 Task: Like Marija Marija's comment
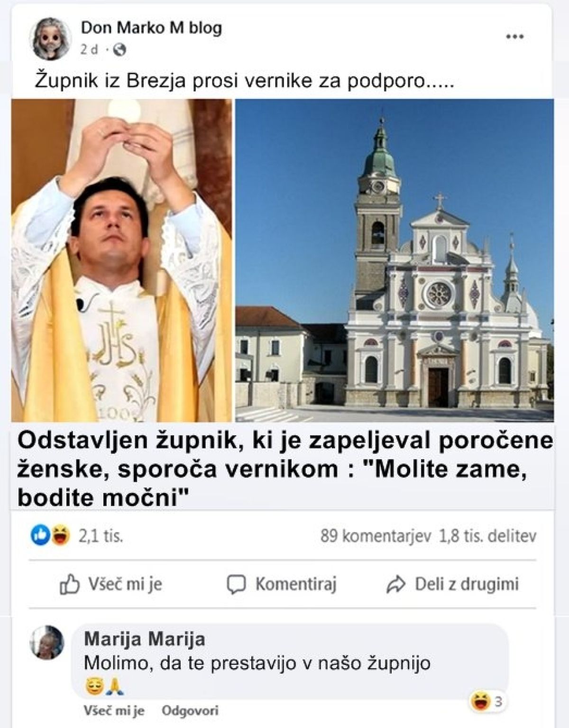click(114, 711)
